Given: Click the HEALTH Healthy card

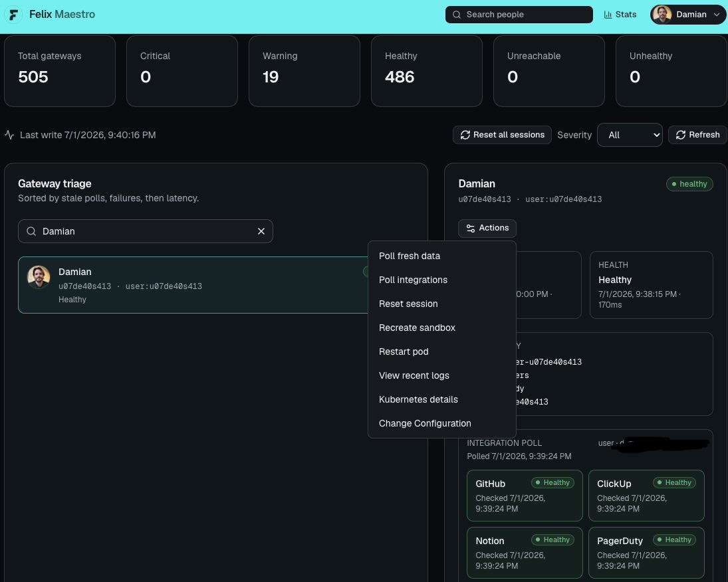Looking at the screenshot, I should [x=652, y=285].
